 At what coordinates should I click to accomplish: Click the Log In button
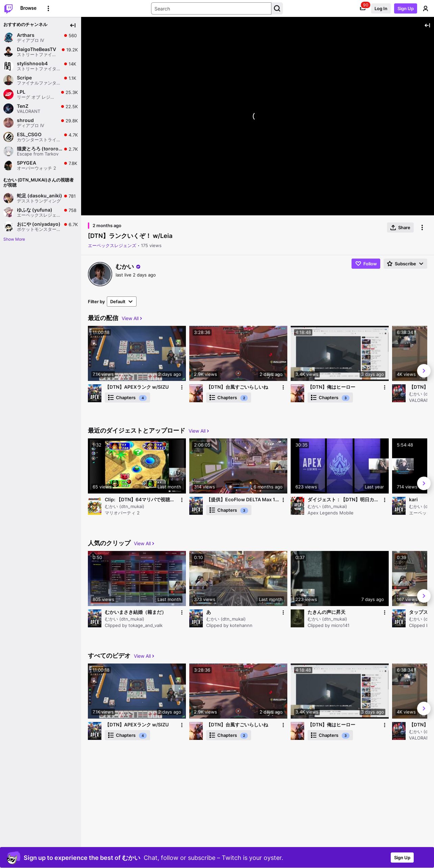point(381,8)
